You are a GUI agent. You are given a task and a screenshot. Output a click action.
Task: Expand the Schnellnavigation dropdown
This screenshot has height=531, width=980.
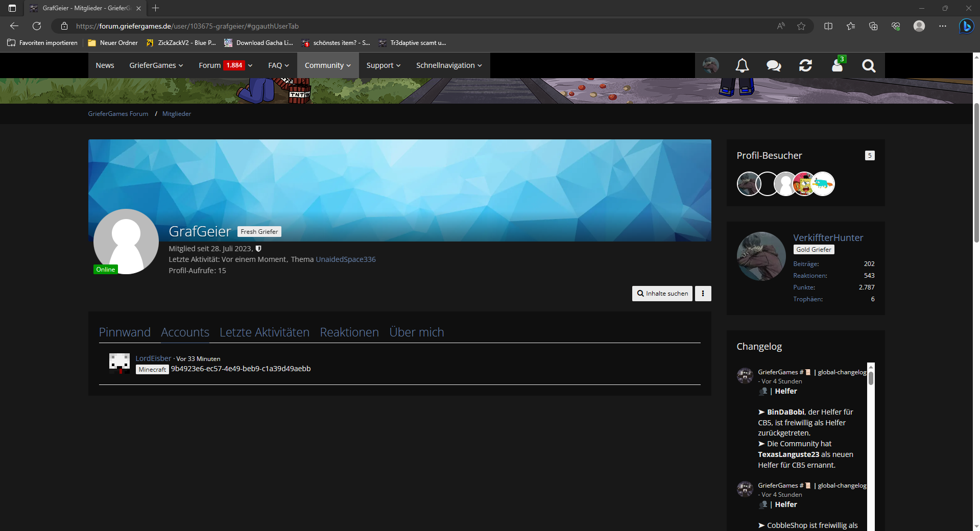click(449, 65)
